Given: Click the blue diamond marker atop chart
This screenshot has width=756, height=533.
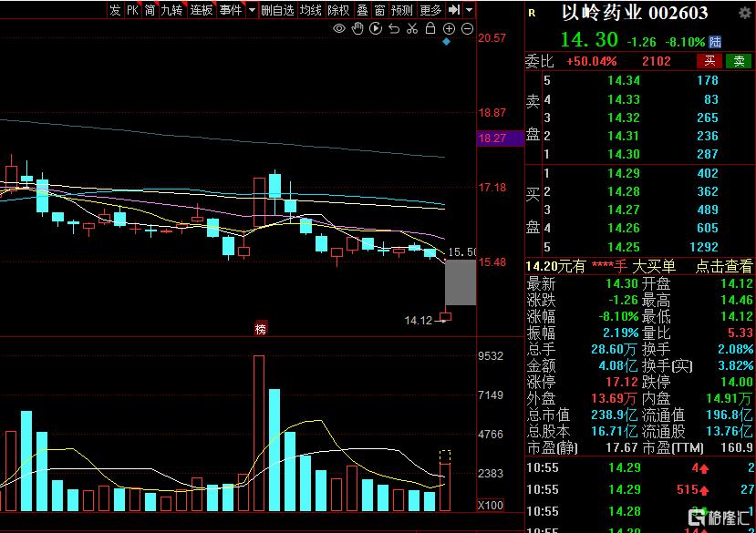Looking at the screenshot, I should click(447, 42).
